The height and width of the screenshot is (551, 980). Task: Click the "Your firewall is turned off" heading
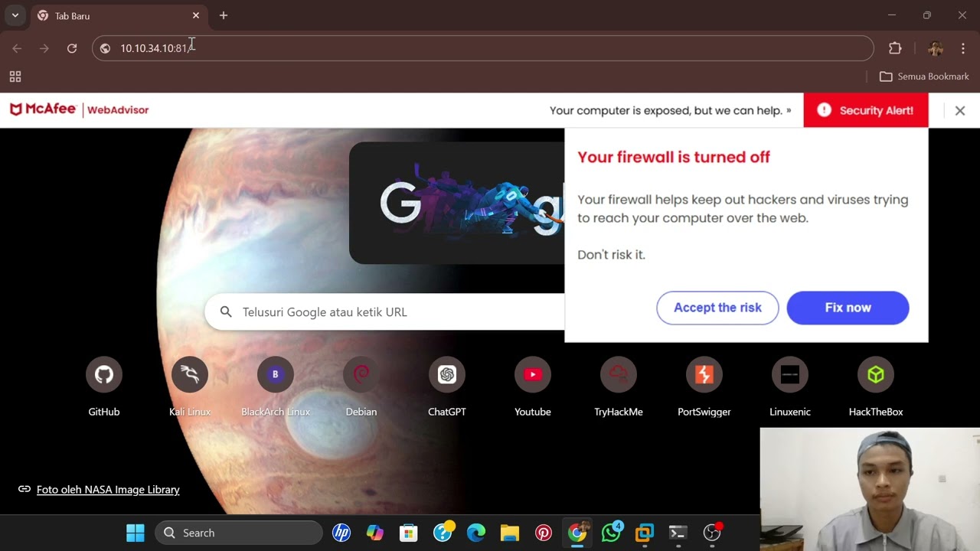pyautogui.click(x=674, y=157)
